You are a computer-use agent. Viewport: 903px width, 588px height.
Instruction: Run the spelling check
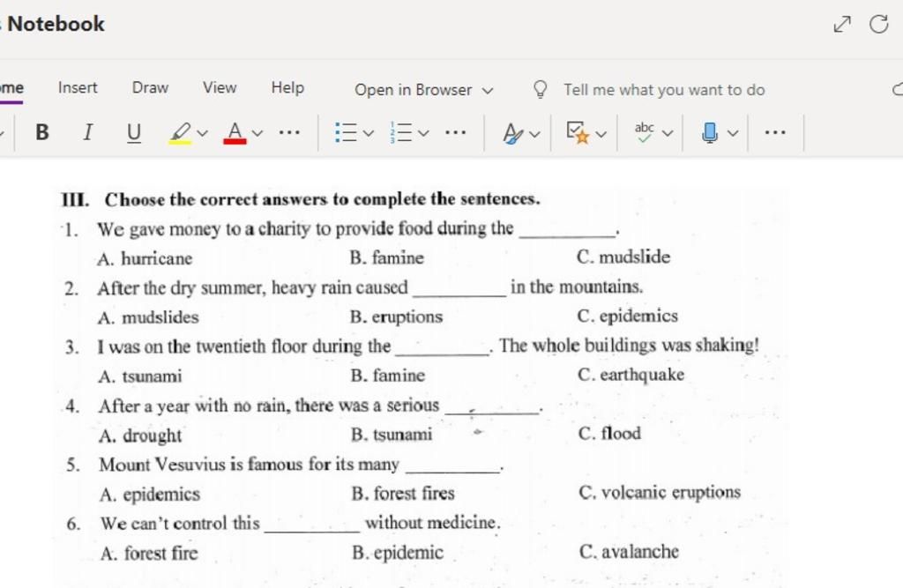[x=645, y=132]
